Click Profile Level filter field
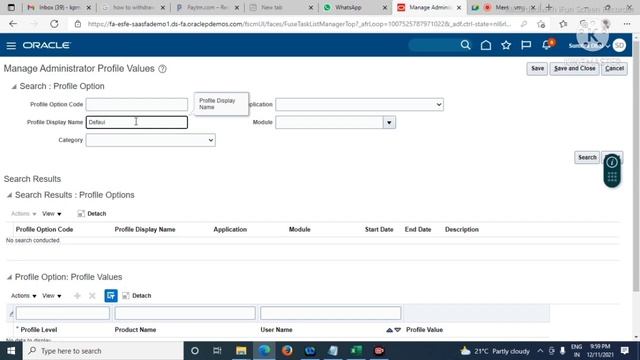 coord(63,313)
